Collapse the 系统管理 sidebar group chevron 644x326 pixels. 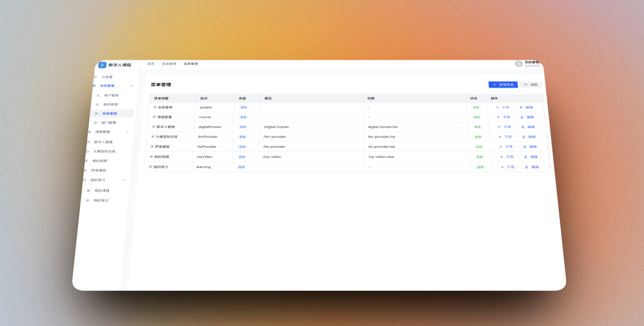131,86
